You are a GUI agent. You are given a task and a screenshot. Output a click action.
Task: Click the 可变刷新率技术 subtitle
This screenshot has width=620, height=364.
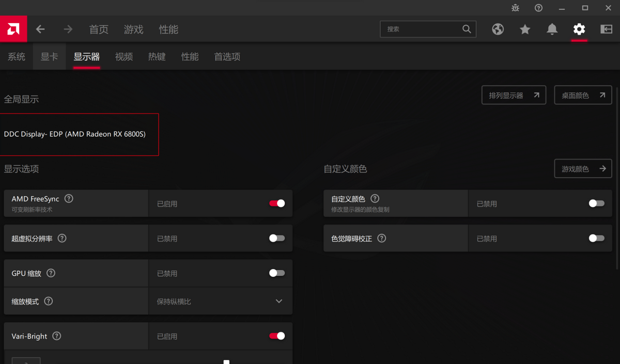coord(32,210)
